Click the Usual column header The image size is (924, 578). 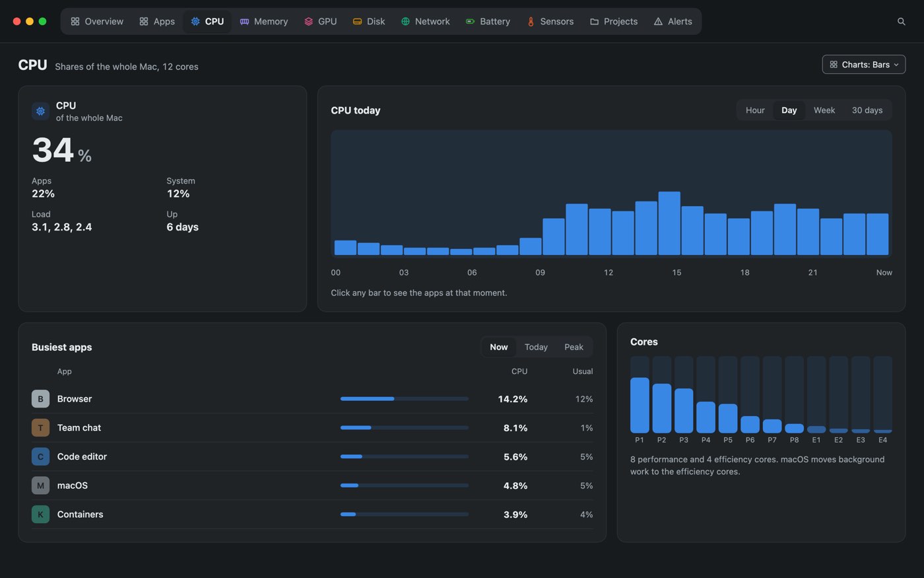582,371
